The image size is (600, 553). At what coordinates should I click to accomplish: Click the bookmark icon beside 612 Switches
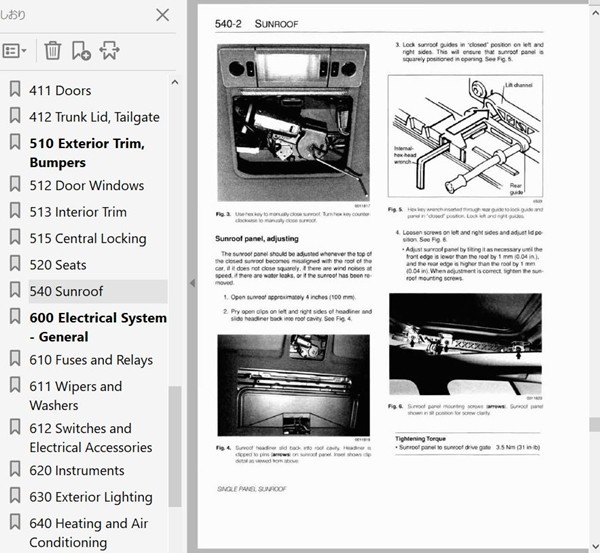click(x=15, y=426)
